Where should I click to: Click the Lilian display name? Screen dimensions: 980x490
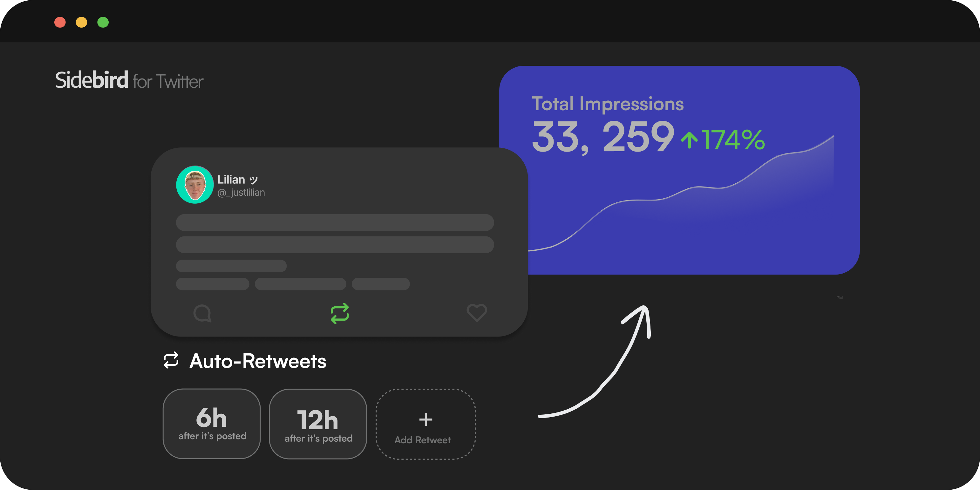point(231,180)
